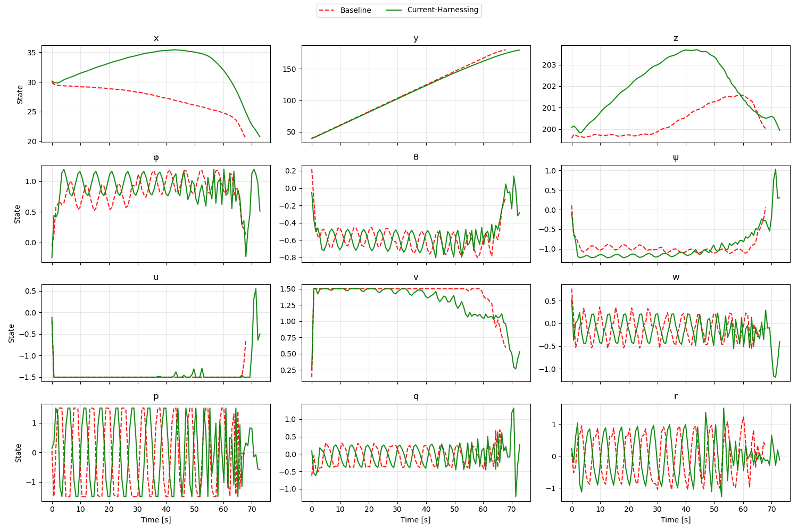Click the Baseline legend label
This screenshot has height=532, width=798.
click(x=355, y=10)
